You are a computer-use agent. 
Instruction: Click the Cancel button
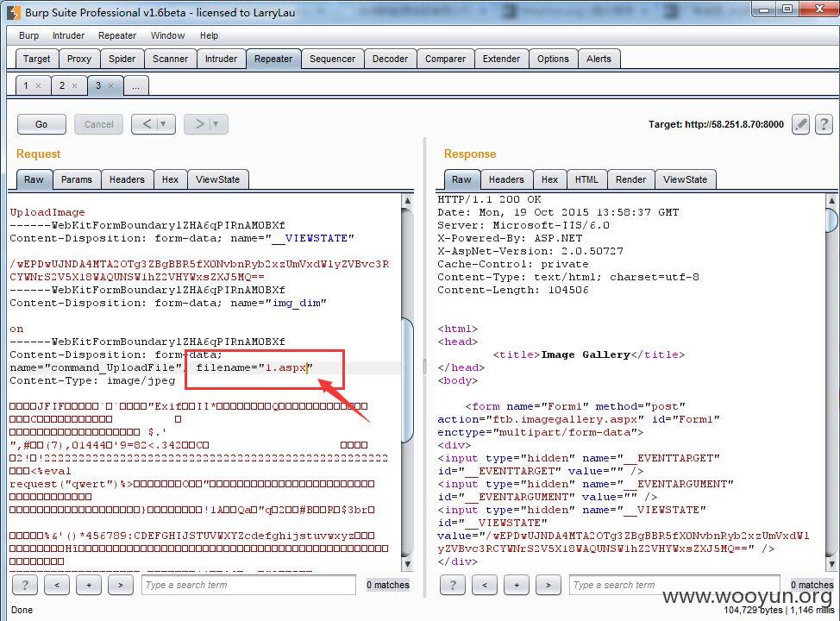[x=98, y=124]
